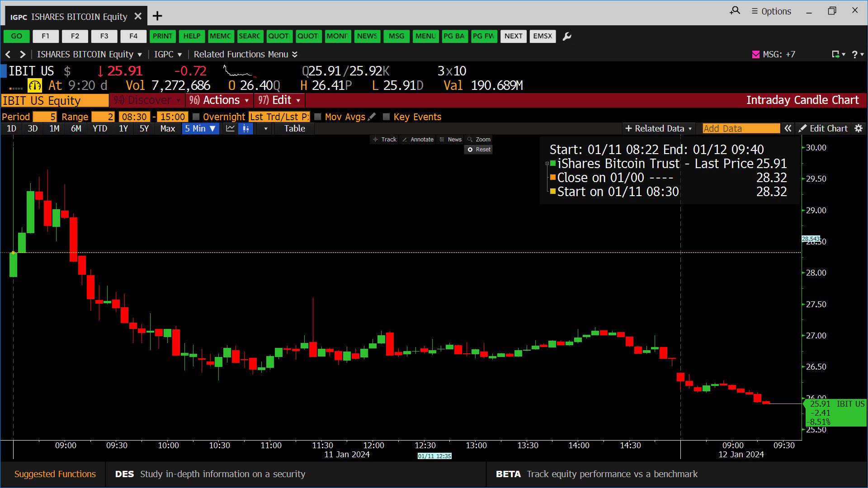
Task: Select the 3D range tab
Action: pos(33,129)
